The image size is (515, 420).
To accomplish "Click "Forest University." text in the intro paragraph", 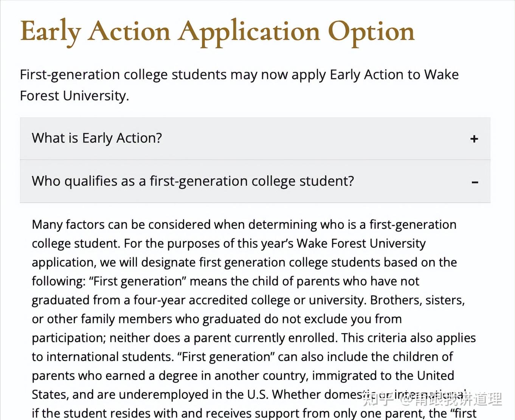I will coord(74,96).
